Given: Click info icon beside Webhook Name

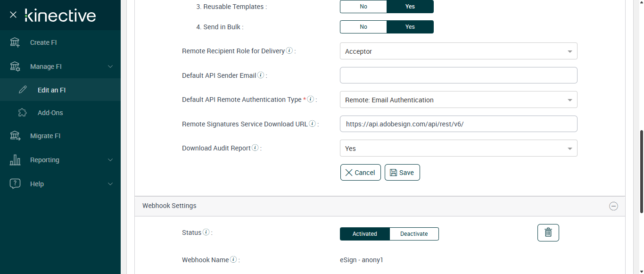Looking at the screenshot, I should click(x=233, y=260).
